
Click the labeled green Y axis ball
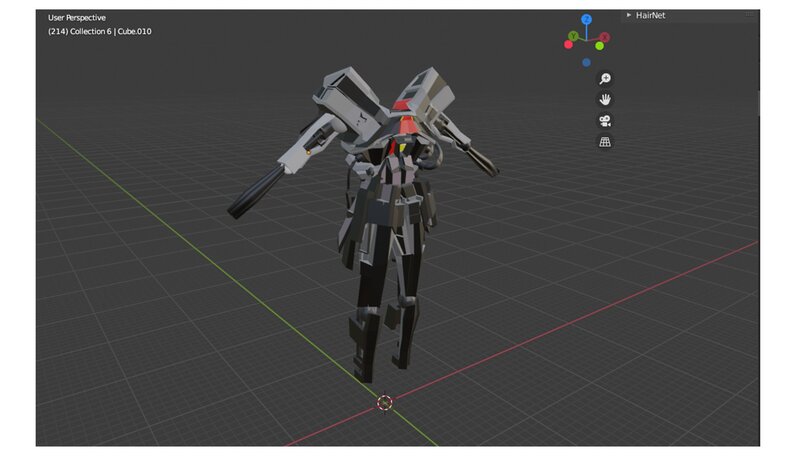(571, 37)
